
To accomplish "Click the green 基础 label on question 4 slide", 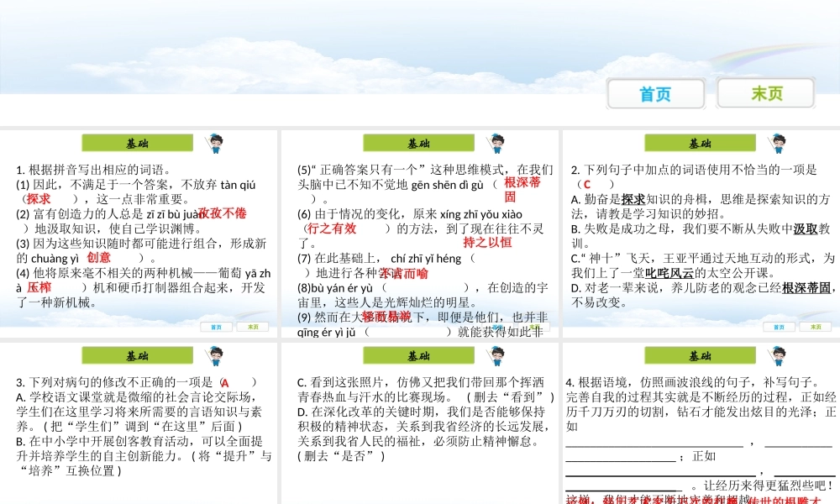I will [700, 355].
